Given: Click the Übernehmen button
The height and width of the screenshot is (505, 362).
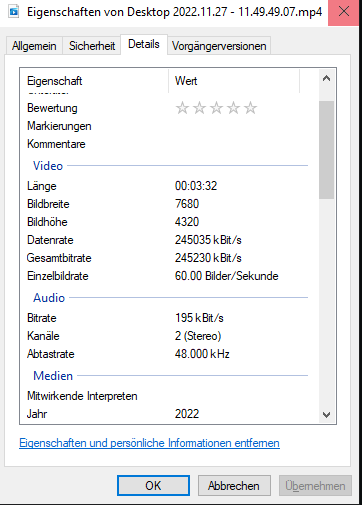Looking at the screenshot, I should tap(315, 486).
